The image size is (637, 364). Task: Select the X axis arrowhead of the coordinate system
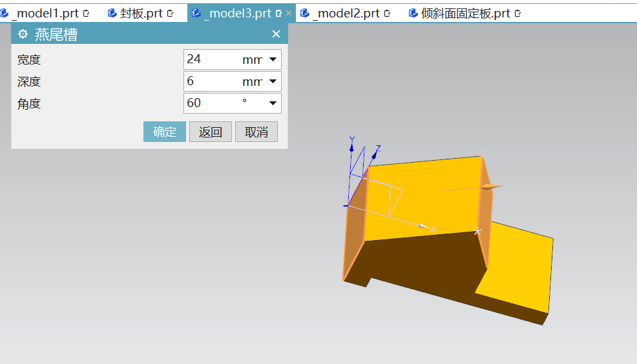[x=424, y=227]
